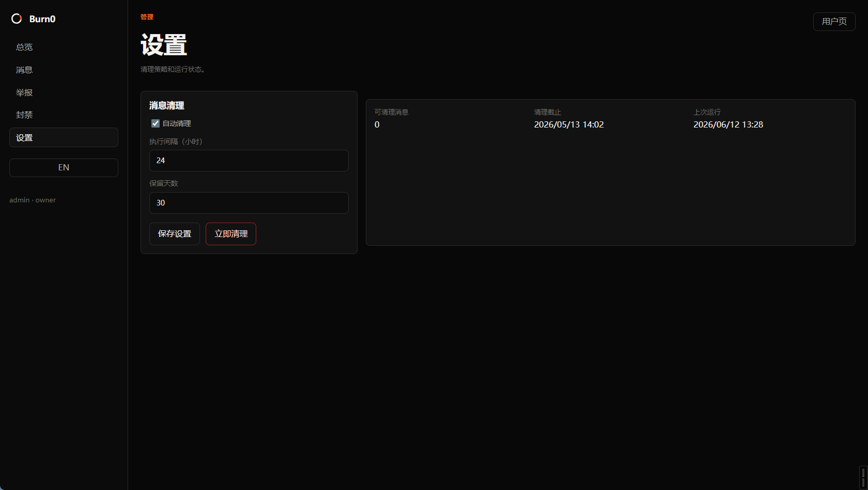Open the 举报 reports section
Screen dimensions: 868x490
click(x=64, y=92)
